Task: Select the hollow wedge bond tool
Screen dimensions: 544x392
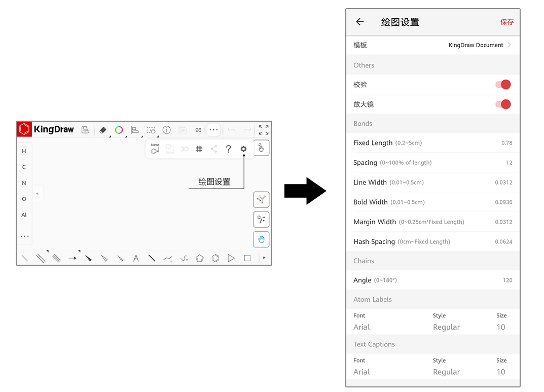Action: 104,258
